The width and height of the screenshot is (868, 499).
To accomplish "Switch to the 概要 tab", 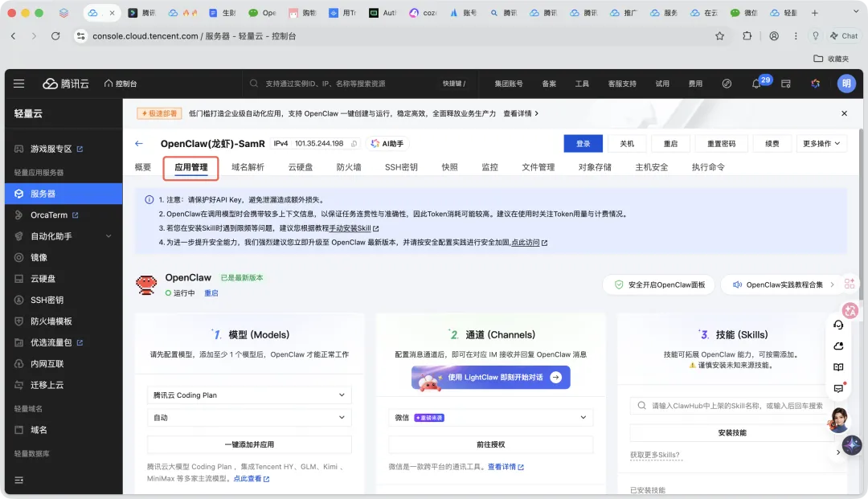I will click(143, 167).
